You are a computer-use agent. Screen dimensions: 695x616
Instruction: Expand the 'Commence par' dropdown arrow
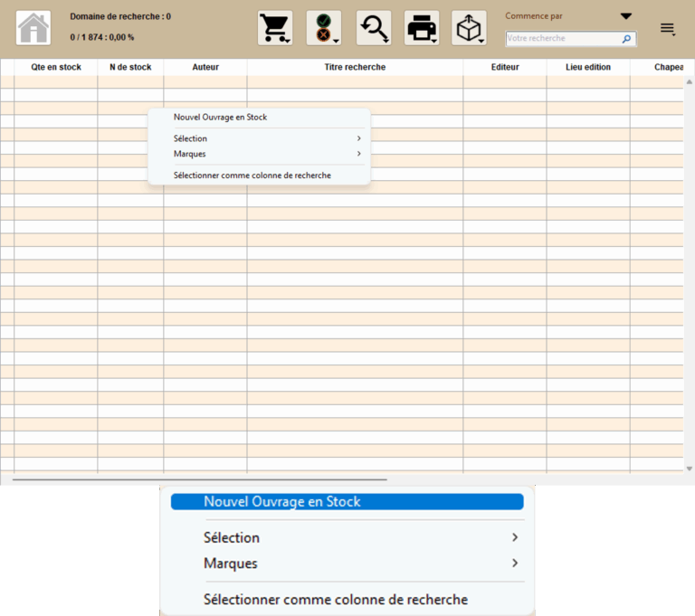(625, 16)
